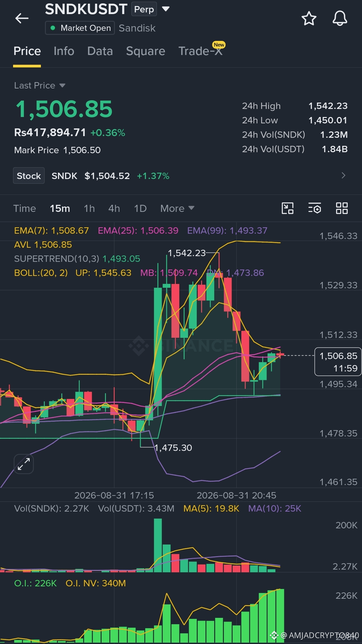Open indicator settings icon

pyautogui.click(x=314, y=208)
